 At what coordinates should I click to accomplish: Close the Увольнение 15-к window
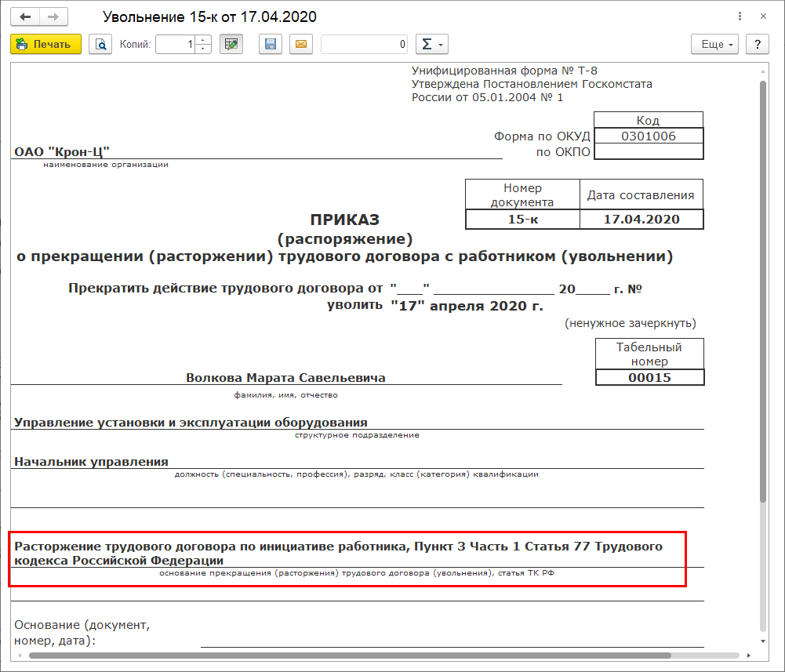763,16
